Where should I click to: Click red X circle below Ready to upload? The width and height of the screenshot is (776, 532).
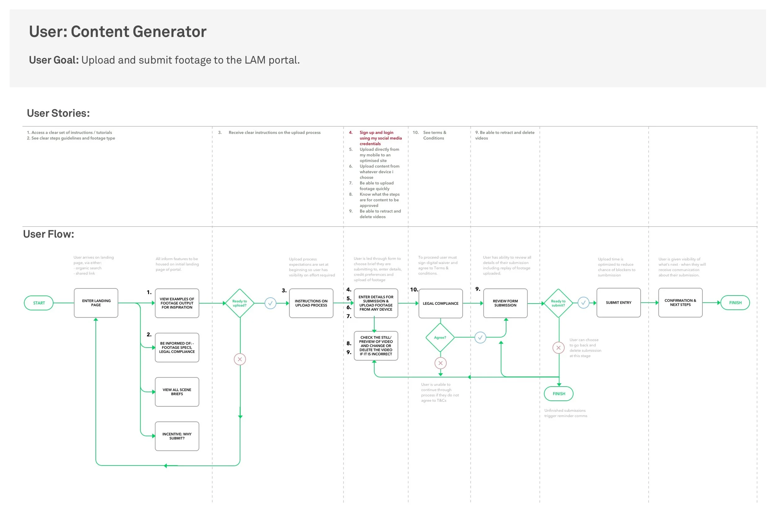point(240,359)
